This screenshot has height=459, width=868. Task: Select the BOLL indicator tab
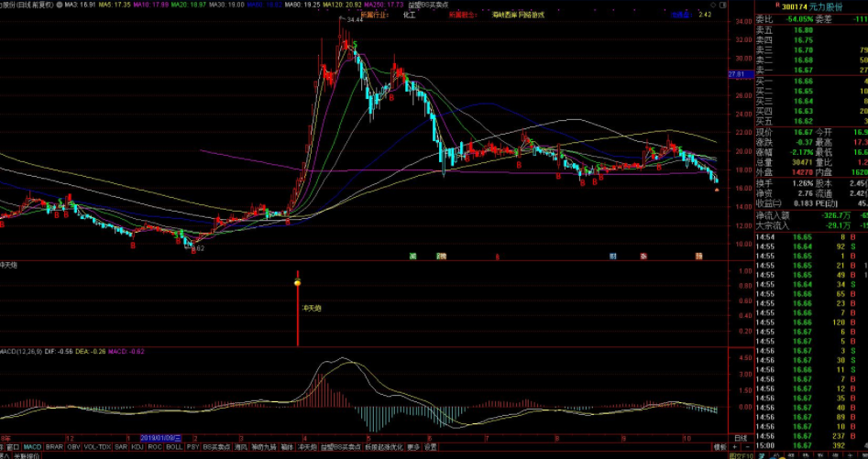(x=174, y=447)
